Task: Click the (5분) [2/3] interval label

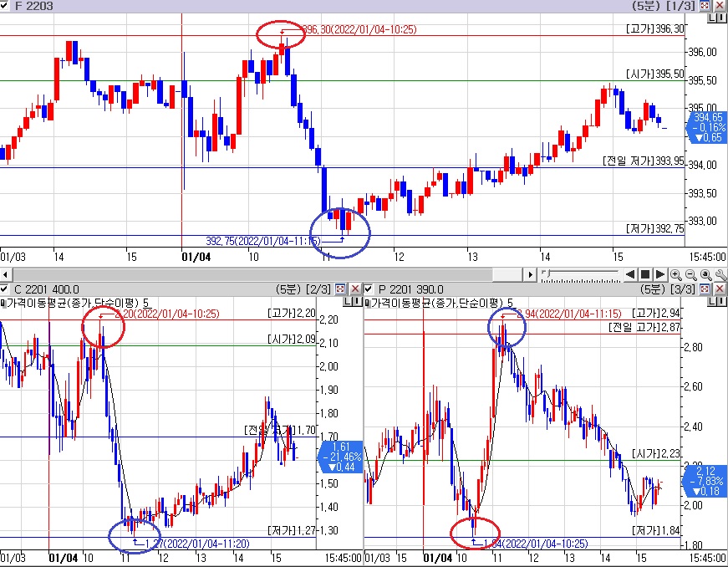Action: tap(303, 289)
